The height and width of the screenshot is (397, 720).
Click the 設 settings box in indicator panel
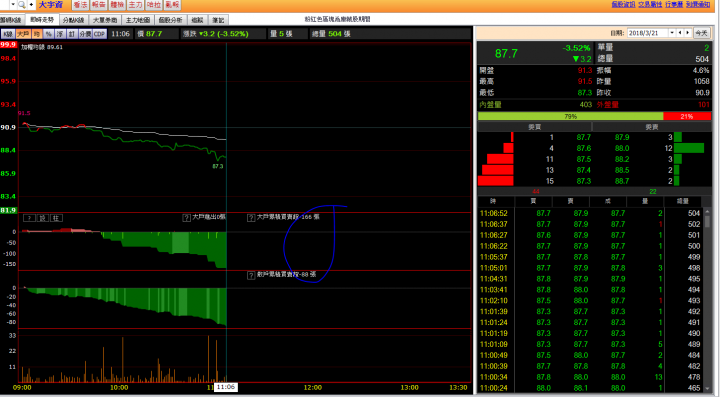43,218
